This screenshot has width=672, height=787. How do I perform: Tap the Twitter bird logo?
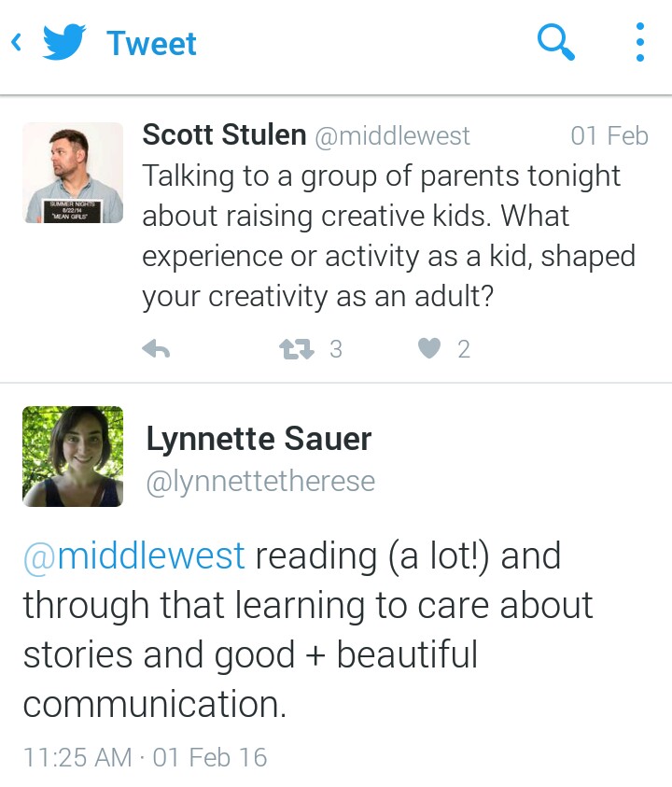(x=64, y=43)
